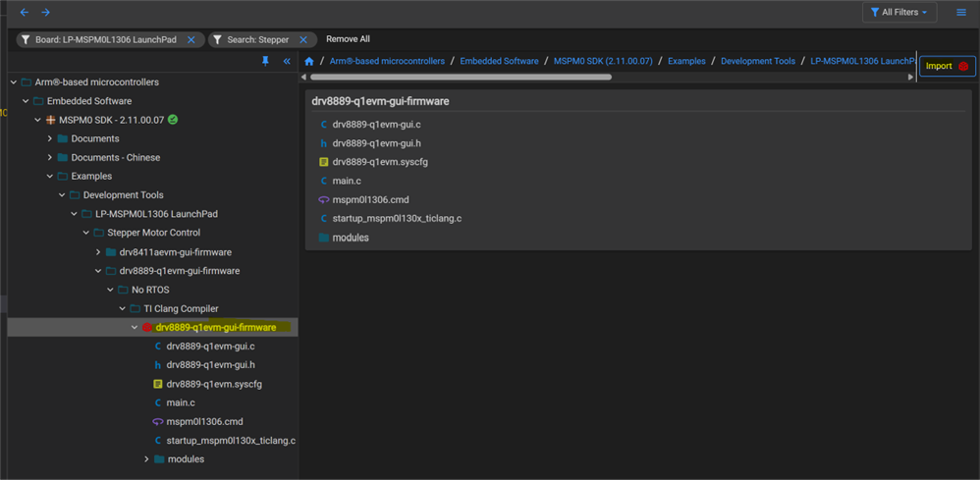Click Remove All filters
980x480 pixels.
tap(349, 38)
